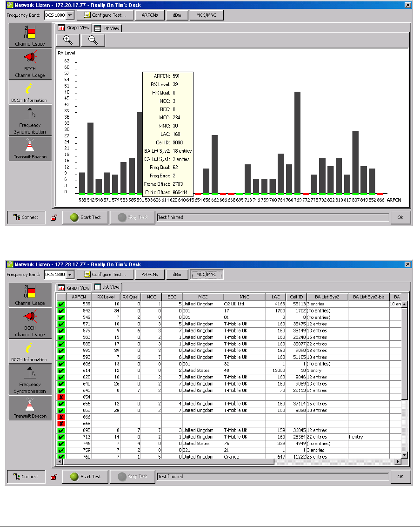Click OK button in upper window

click(x=400, y=217)
